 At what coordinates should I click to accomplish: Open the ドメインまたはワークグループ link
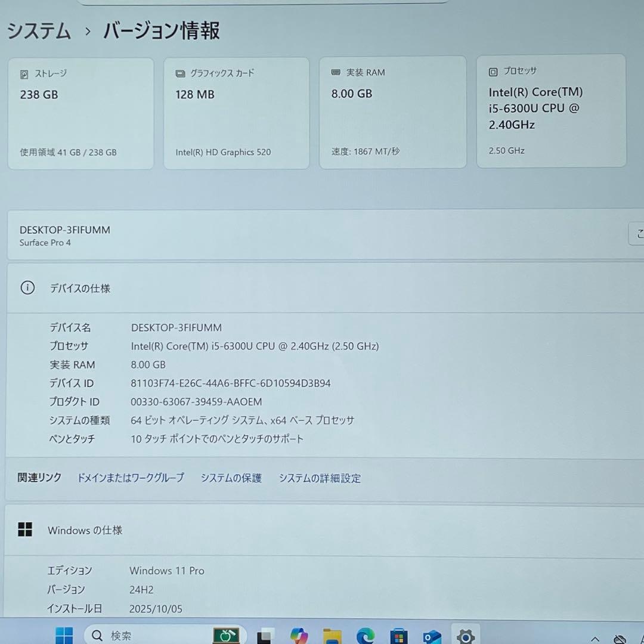(130, 478)
